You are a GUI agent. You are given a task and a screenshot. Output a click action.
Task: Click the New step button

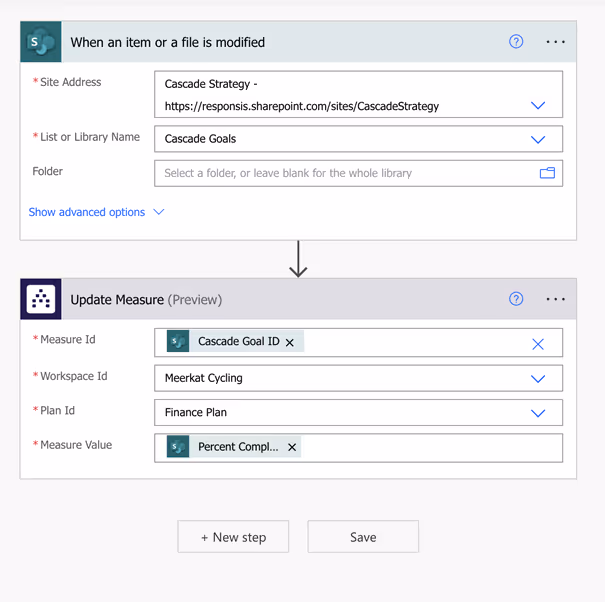tap(233, 537)
